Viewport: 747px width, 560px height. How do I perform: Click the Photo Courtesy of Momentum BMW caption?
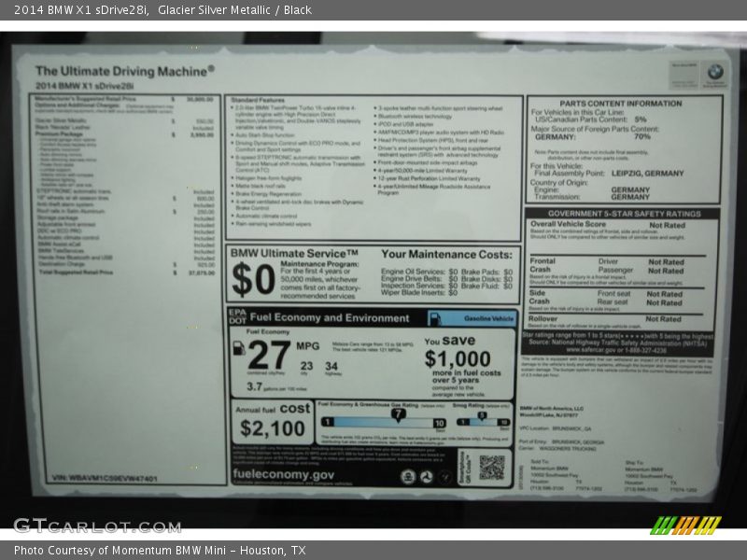(160, 551)
